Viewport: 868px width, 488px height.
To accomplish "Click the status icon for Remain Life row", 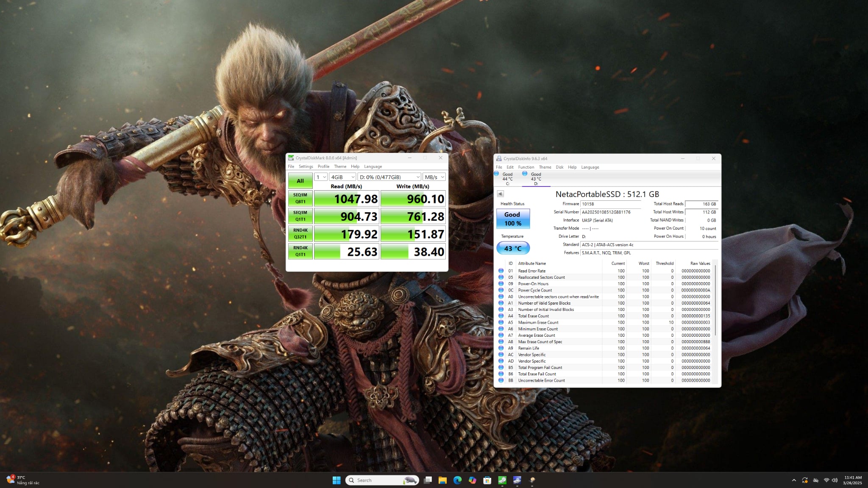I will pos(501,348).
